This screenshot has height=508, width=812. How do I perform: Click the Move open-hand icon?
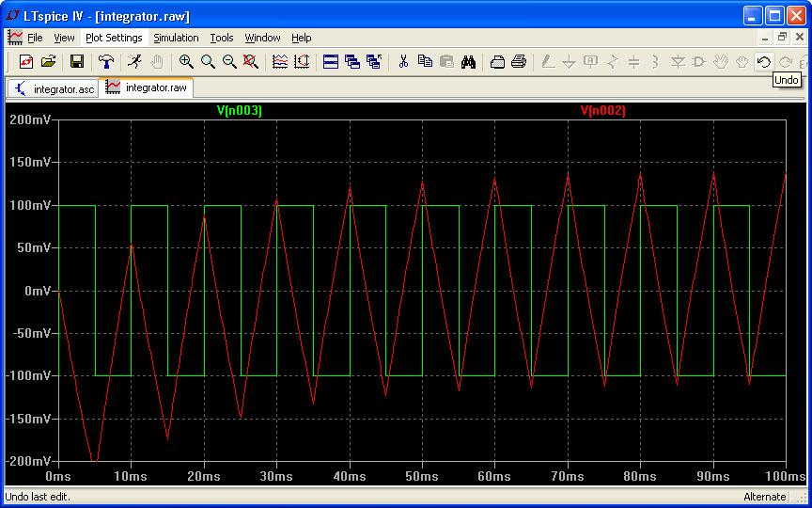[721, 62]
